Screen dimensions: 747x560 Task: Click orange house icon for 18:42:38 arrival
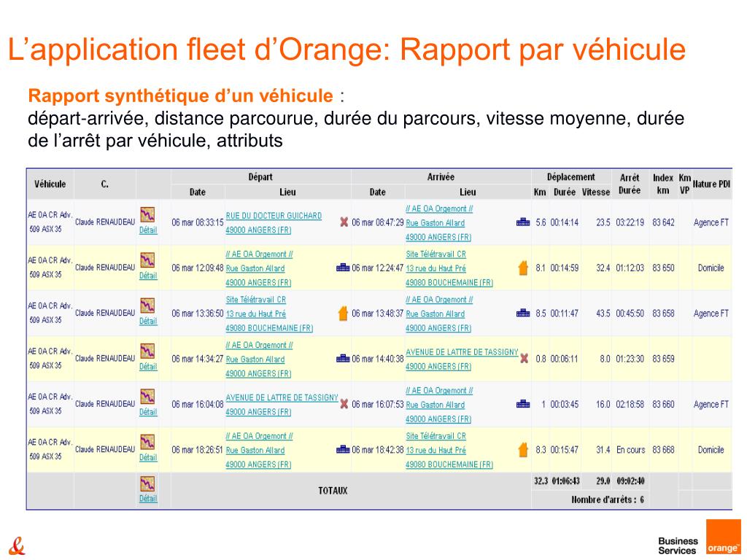[x=523, y=449]
